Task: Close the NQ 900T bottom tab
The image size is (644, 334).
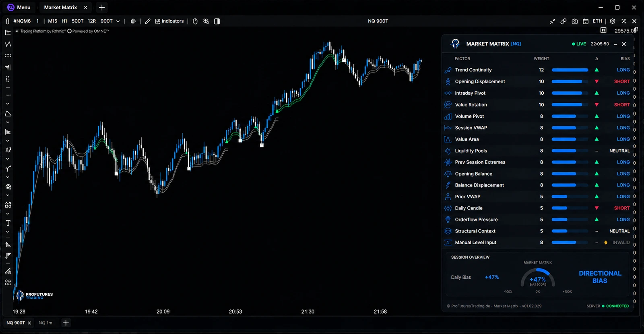Action: (29, 323)
